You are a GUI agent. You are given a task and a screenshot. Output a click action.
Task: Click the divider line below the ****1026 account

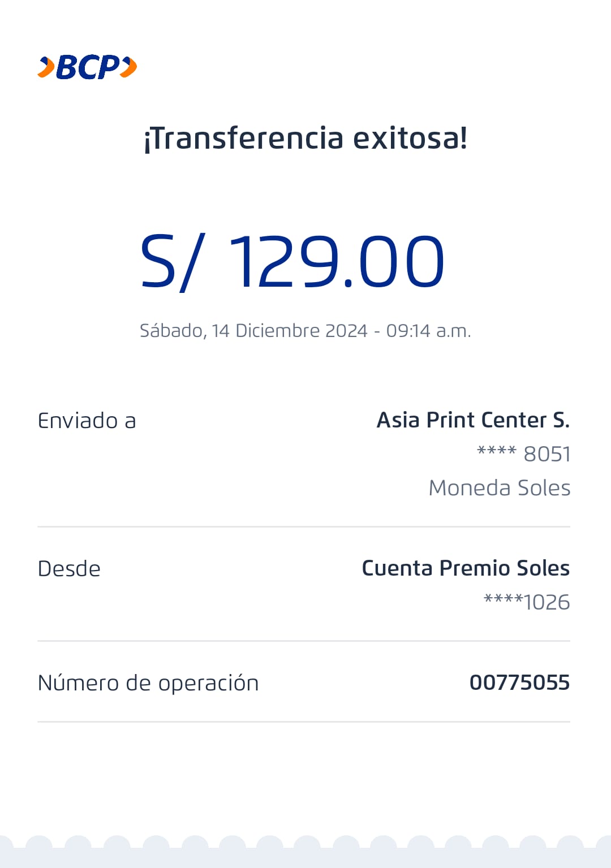(x=304, y=641)
